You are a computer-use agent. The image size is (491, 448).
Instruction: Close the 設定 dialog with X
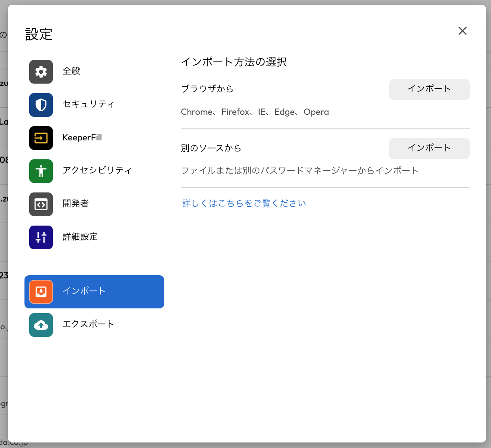pyautogui.click(x=463, y=31)
